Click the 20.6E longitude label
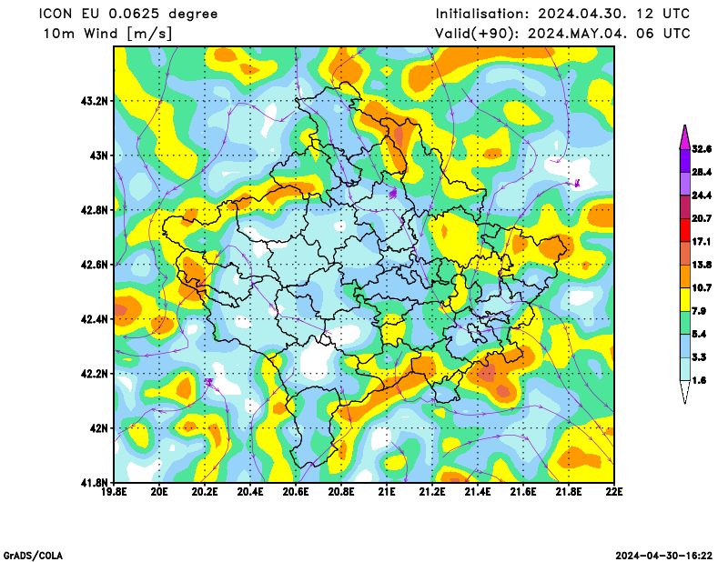The image size is (728, 562). coord(296,491)
